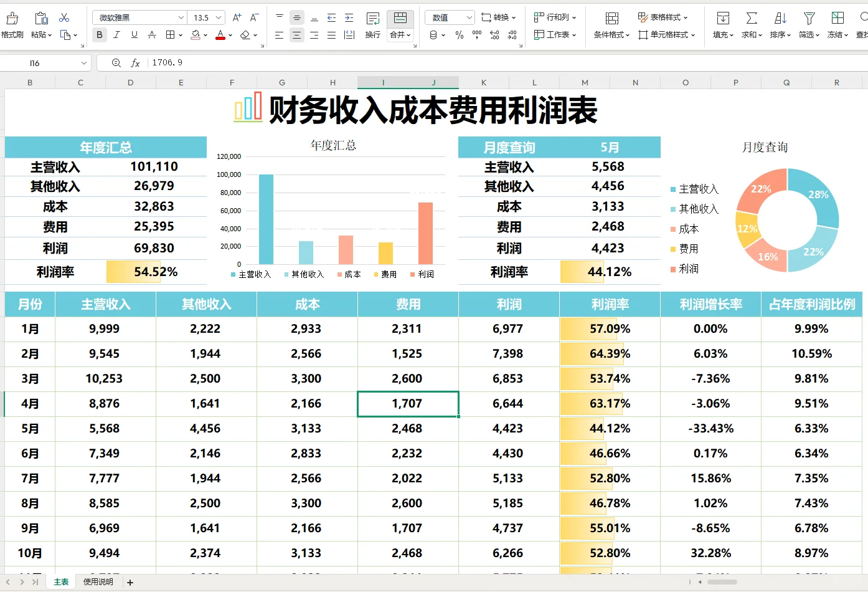This screenshot has height=592, width=868.
Task: Click the percent style icon
Action: (460, 35)
